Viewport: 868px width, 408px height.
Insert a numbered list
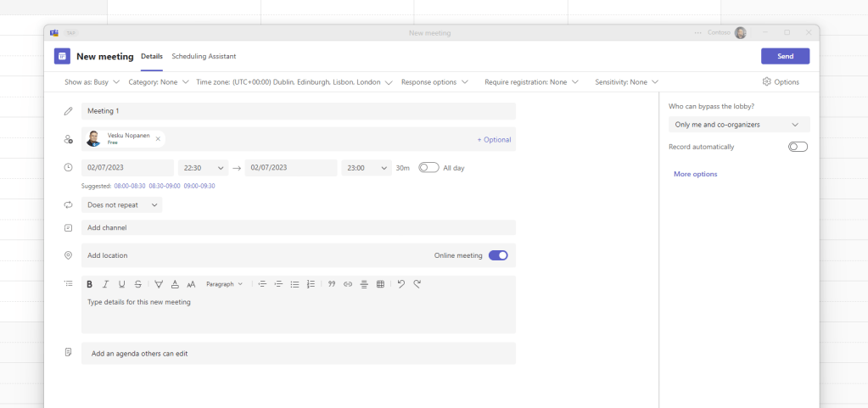[x=311, y=284]
